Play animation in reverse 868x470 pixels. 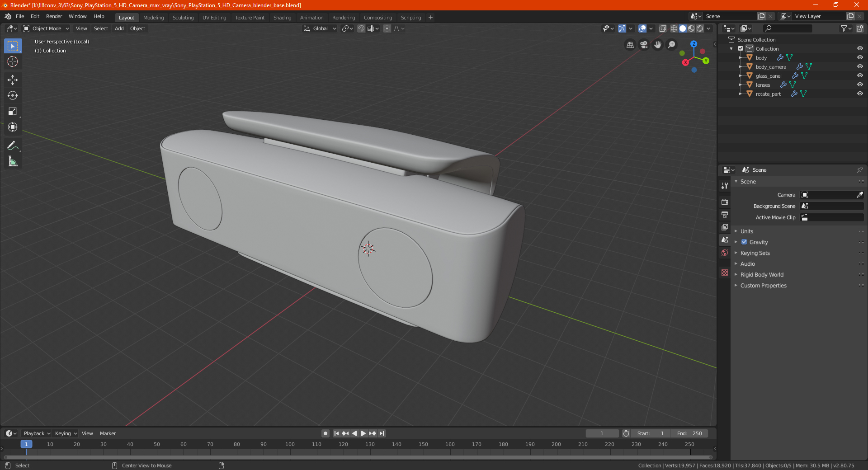pos(354,433)
